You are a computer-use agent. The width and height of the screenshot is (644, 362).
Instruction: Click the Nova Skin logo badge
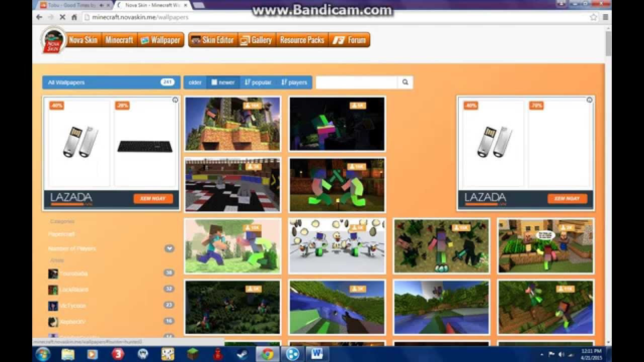(x=53, y=40)
